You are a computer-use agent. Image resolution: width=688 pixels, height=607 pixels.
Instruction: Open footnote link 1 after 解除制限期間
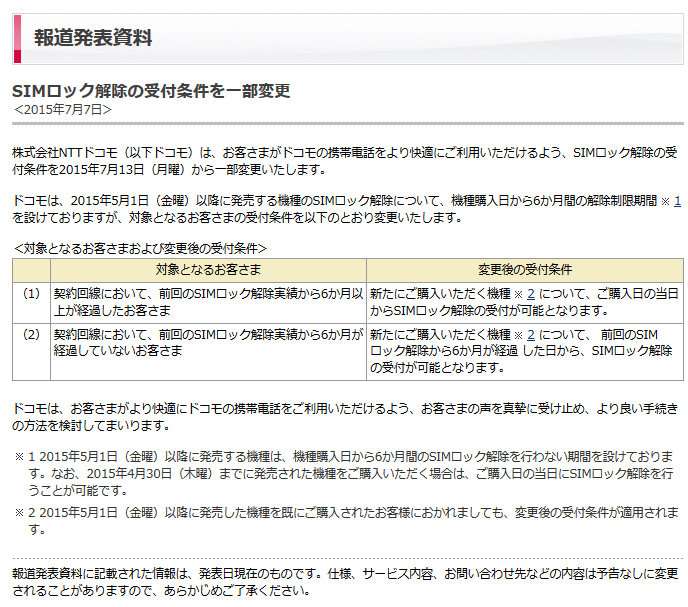677,201
